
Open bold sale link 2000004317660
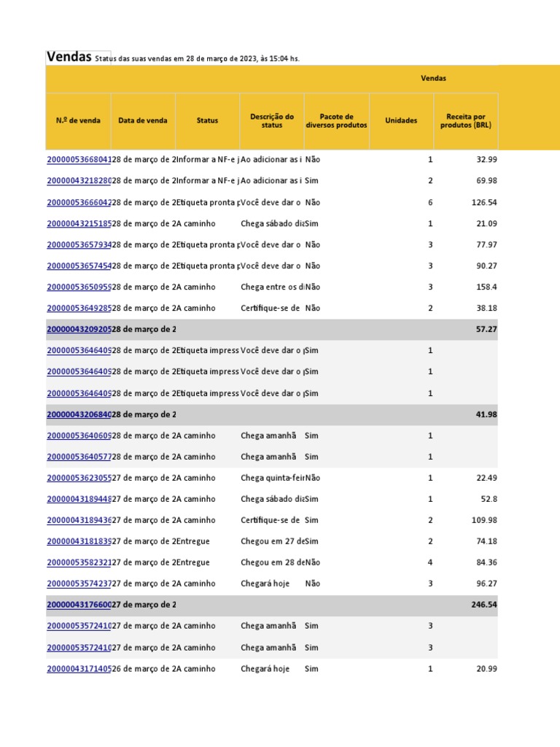click(x=79, y=605)
